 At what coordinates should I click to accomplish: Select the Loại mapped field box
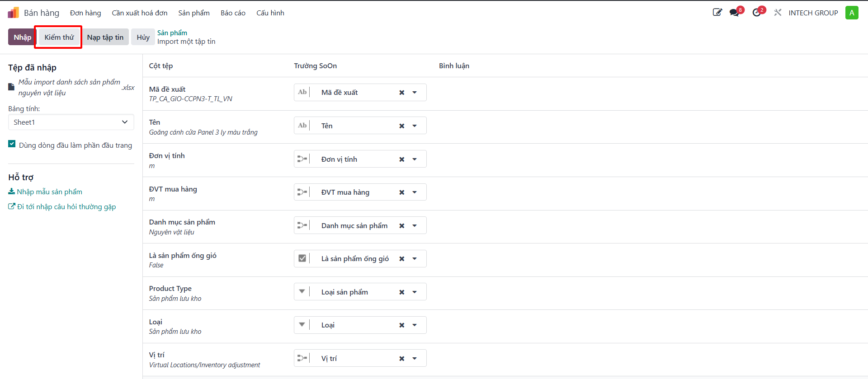pos(360,325)
